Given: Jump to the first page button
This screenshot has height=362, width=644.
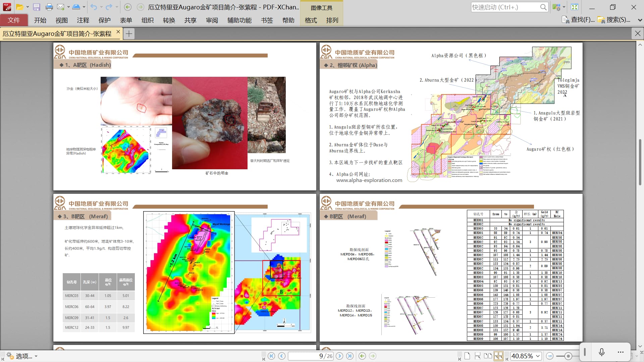Looking at the screenshot, I should point(271,356).
